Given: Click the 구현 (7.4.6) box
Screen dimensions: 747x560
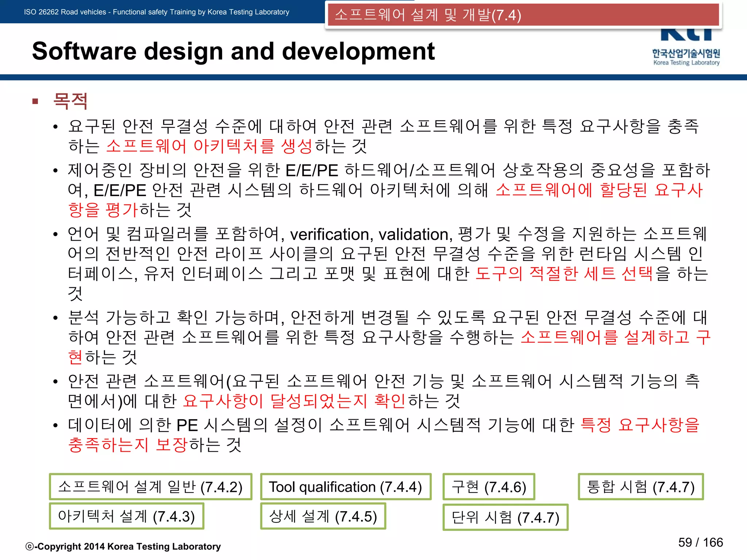Looking at the screenshot, I should (489, 487).
